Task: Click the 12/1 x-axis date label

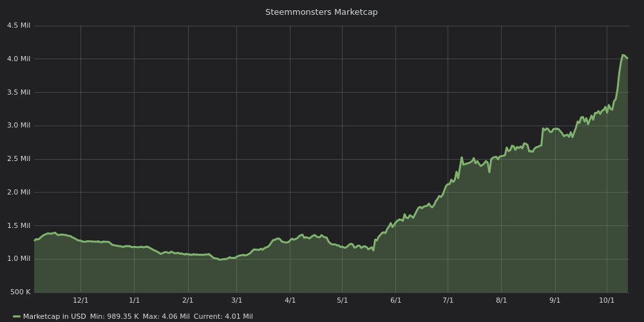Action: (80, 300)
